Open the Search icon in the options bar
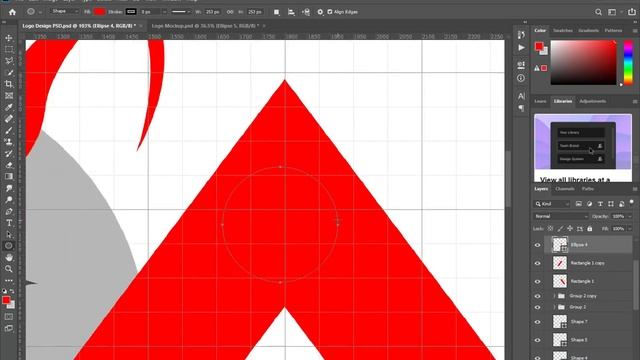The height and width of the screenshot is (360, 640). [598, 12]
